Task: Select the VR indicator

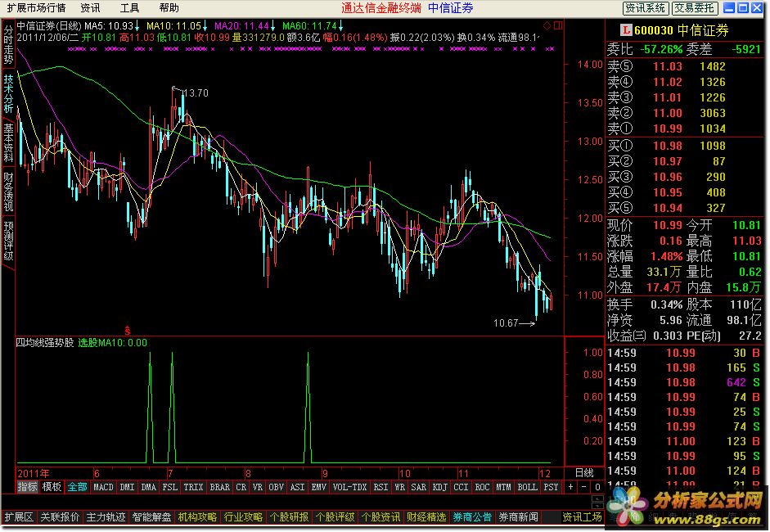Action: click(x=258, y=487)
